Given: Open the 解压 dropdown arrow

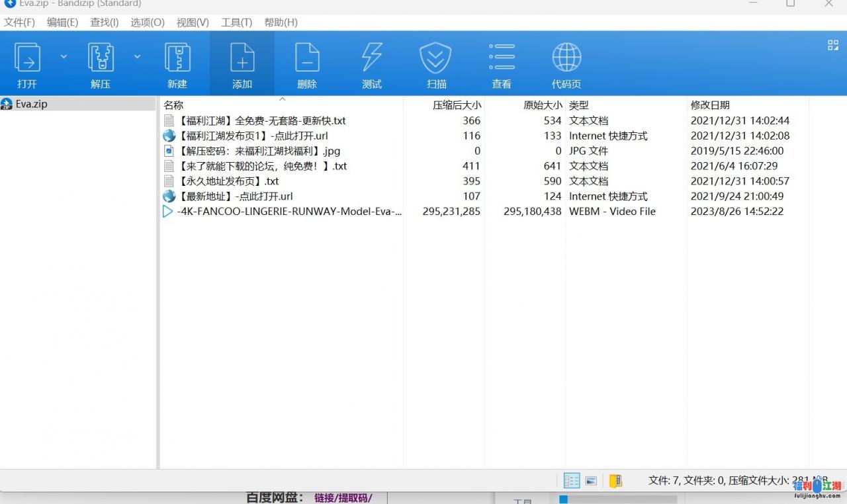Looking at the screenshot, I should (x=137, y=56).
